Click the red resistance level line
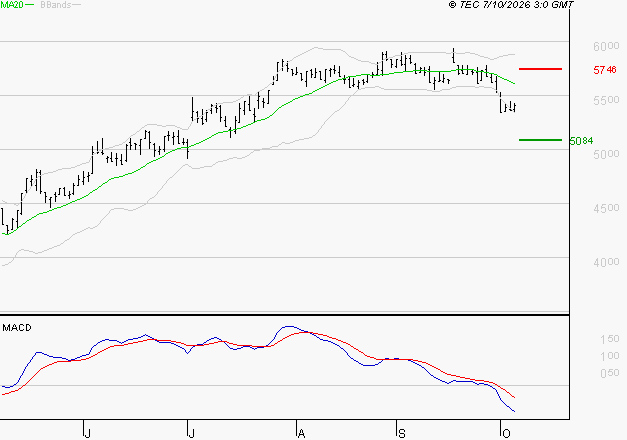 pos(540,69)
